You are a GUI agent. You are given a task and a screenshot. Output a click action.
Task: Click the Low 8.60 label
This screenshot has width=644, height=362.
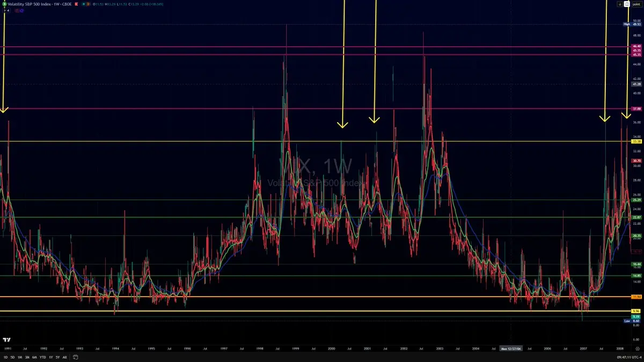pos(633,321)
